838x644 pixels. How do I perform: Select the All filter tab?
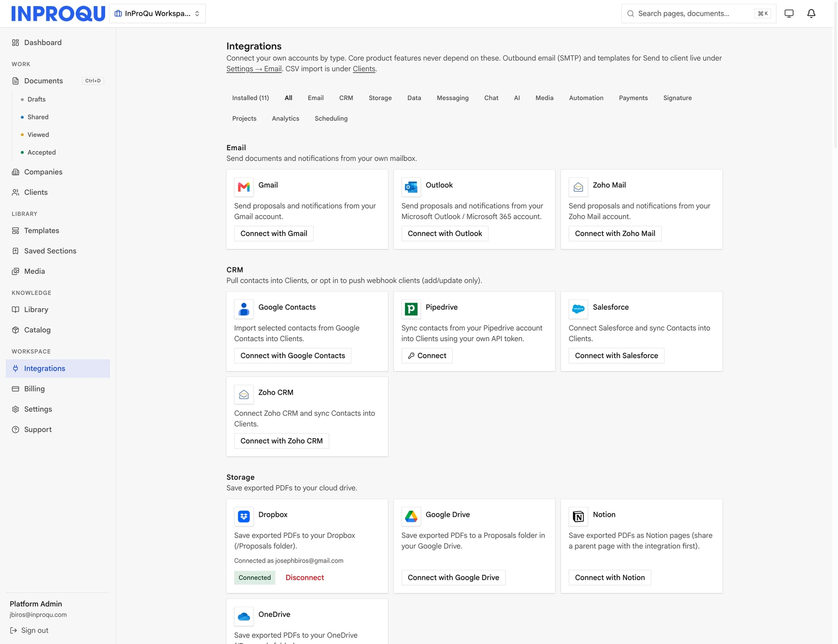click(x=289, y=98)
